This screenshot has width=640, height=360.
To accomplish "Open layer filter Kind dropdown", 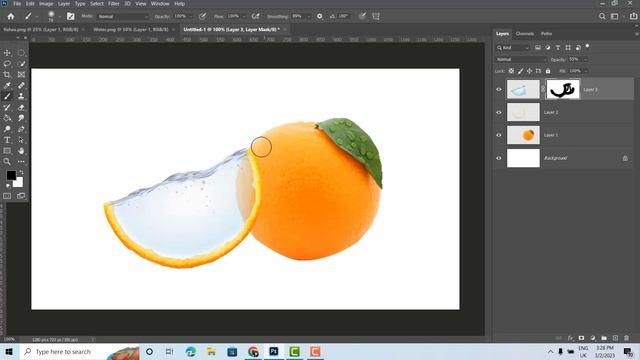I will point(513,48).
